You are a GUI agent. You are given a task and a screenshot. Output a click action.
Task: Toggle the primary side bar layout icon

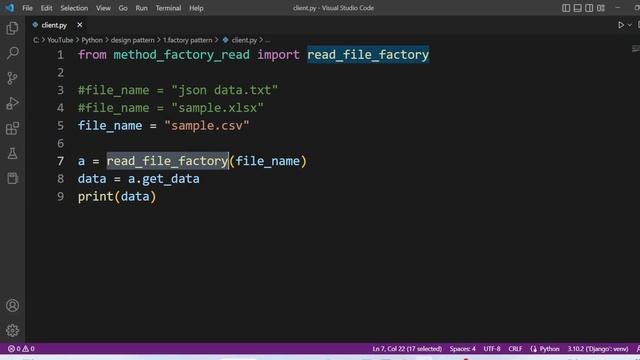[566, 8]
